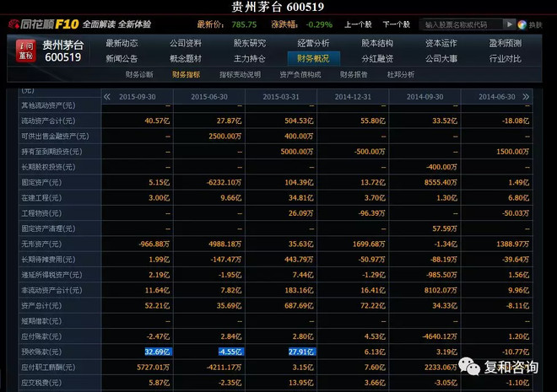Click the 5727.01万 payroll cell

pos(154,368)
